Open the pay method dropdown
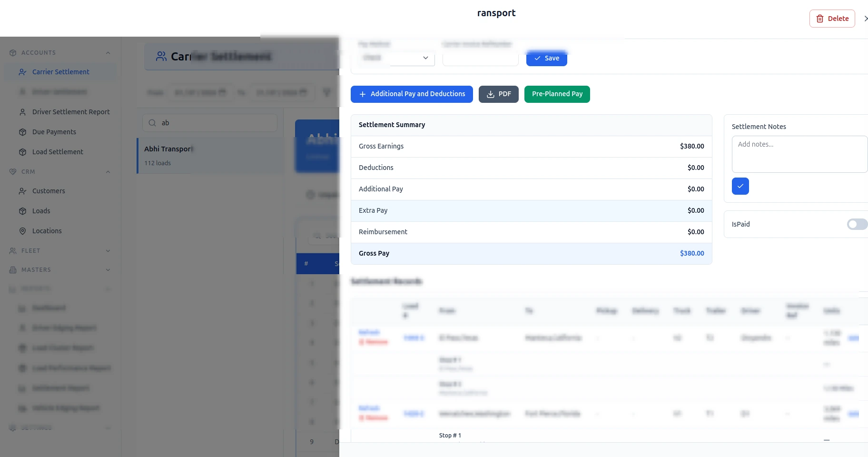 click(396, 58)
